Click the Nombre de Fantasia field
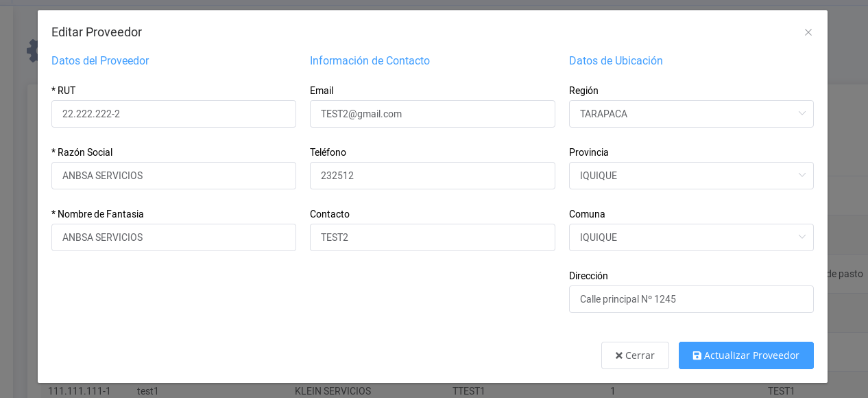Image resolution: width=868 pixels, height=398 pixels. click(x=173, y=237)
